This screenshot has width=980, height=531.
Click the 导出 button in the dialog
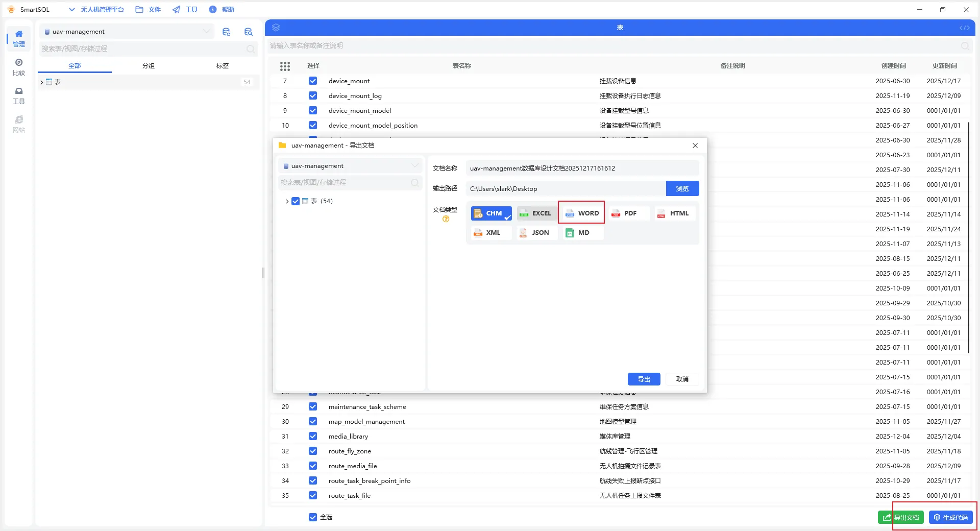[644, 379]
